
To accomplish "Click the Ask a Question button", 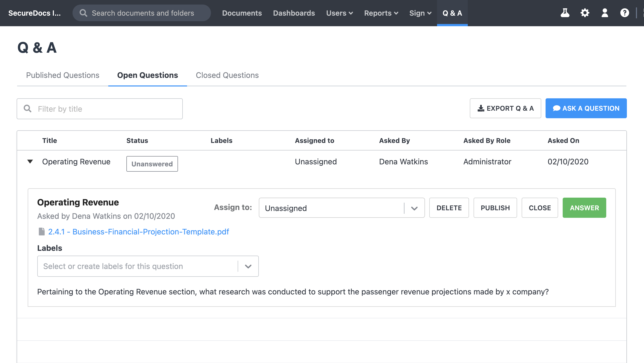I will (586, 108).
